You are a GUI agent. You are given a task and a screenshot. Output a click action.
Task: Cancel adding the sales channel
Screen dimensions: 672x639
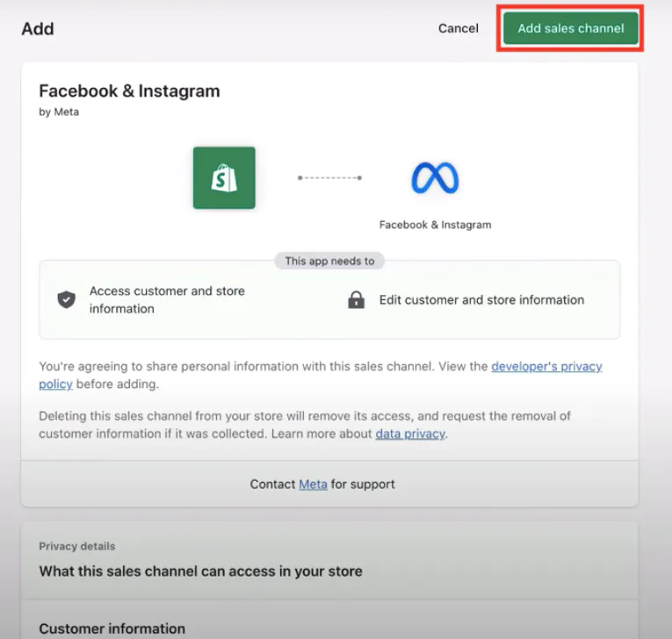click(x=459, y=28)
